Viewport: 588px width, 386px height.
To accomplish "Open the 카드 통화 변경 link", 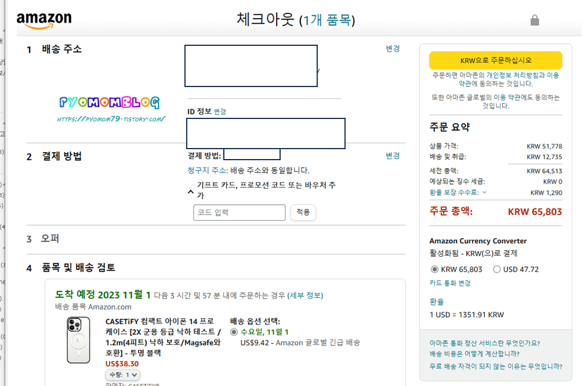I will 450,283.
